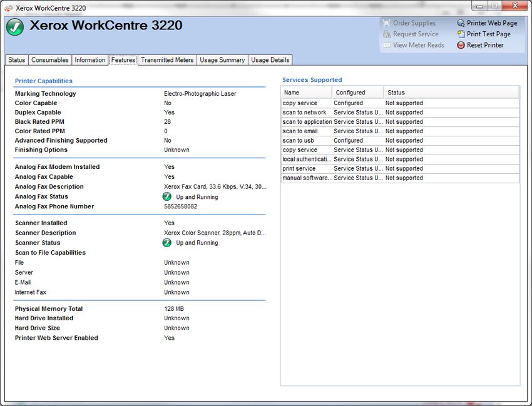Click the Xerox Fax Card description value
532x406 pixels.
[215, 186]
